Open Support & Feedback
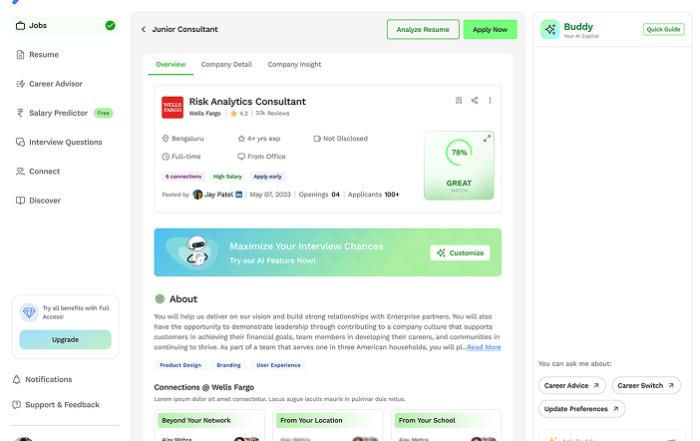The width and height of the screenshot is (700, 441). click(x=56, y=404)
